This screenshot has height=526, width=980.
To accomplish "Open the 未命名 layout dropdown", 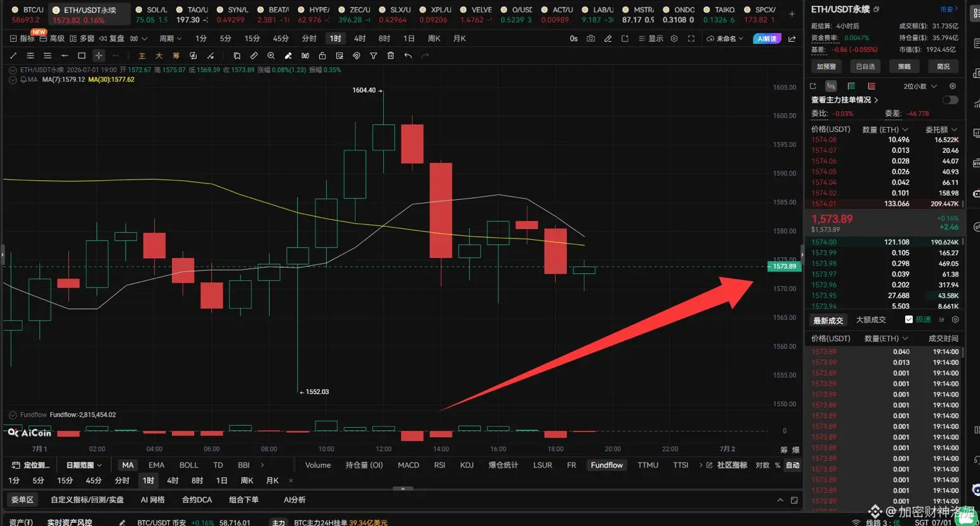I will [724, 39].
